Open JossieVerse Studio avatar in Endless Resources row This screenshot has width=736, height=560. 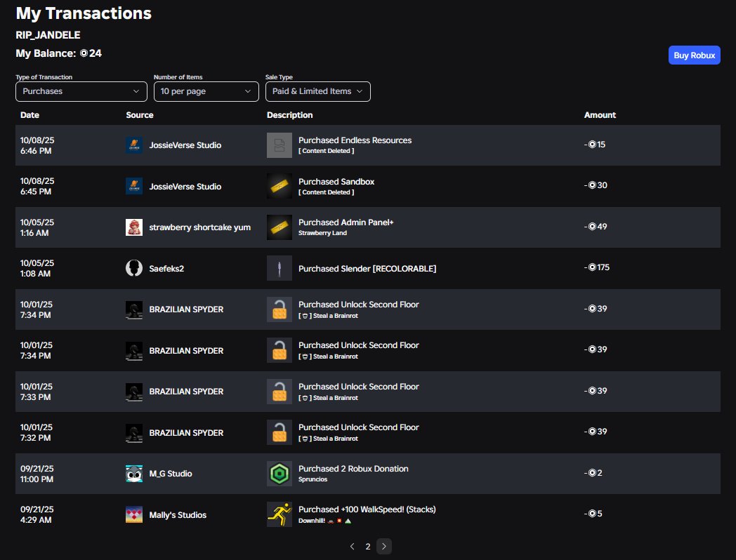click(x=133, y=145)
